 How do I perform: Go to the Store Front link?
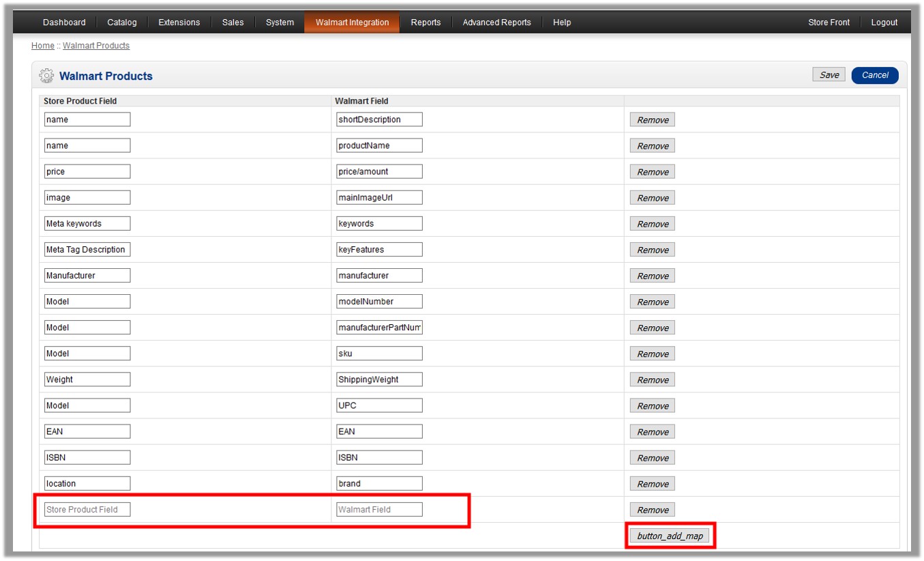pyautogui.click(x=829, y=23)
